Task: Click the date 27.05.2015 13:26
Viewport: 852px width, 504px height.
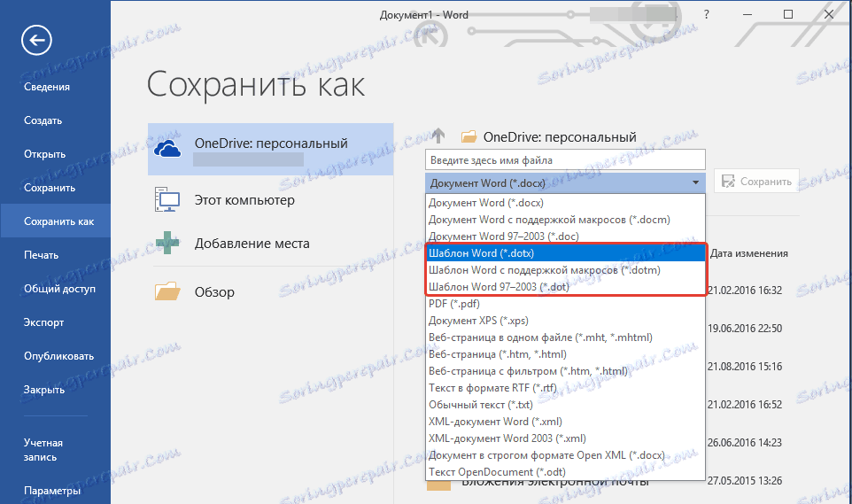Action: tap(745, 481)
